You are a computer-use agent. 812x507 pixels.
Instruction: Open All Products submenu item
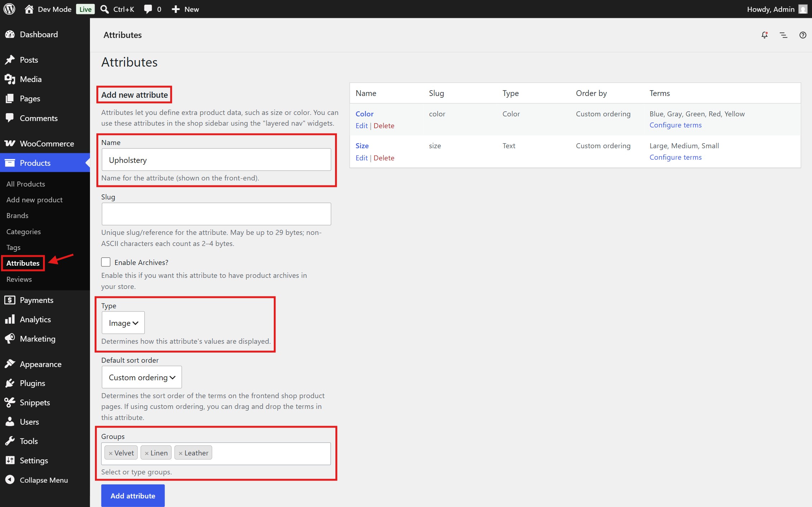(x=26, y=184)
